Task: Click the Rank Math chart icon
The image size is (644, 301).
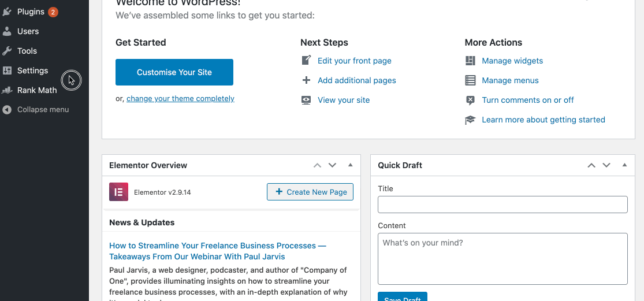Action: (x=7, y=90)
